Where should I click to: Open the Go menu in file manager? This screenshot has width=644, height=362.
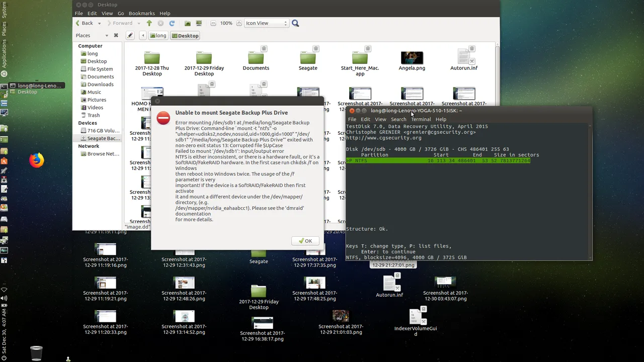tap(121, 13)
